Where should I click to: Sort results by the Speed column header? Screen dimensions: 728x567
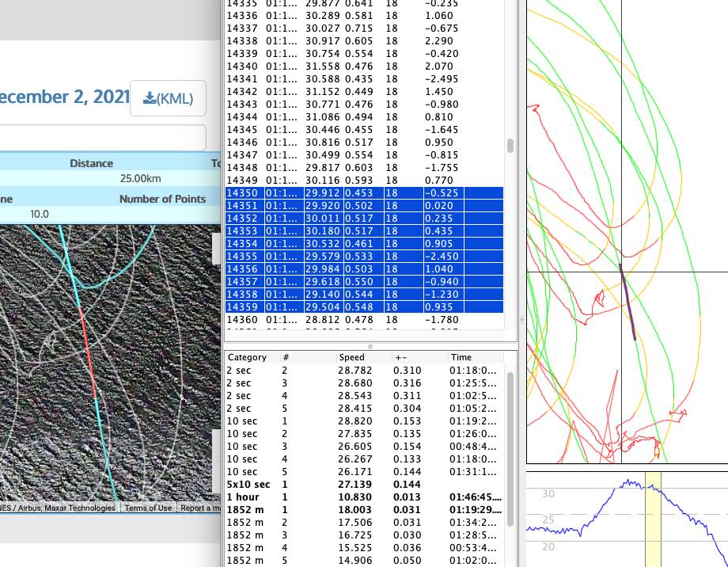(x=352, y=357)
